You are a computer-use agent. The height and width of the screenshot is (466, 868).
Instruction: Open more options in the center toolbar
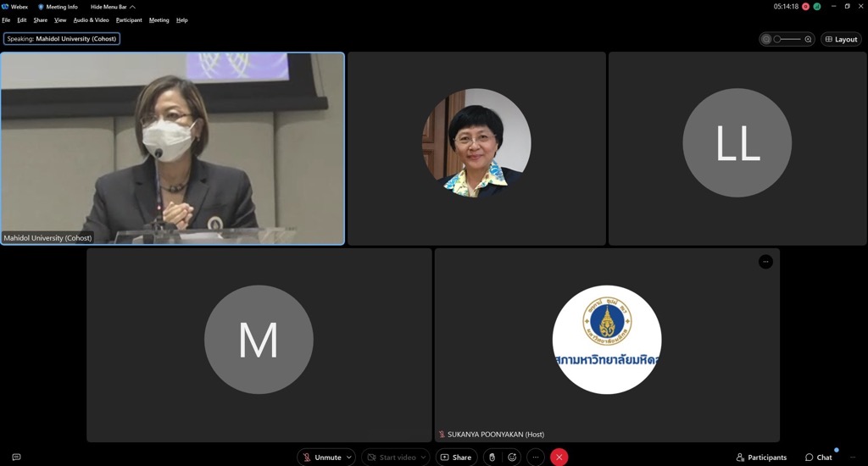pos(536,458)
